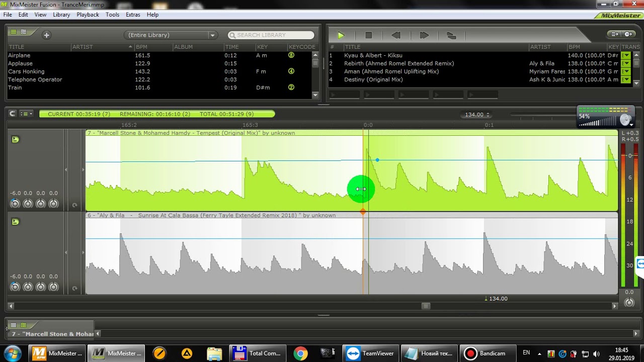This screenshot has height=362, width=644.
Task: Open the View menu
Action: pos(40,15)
